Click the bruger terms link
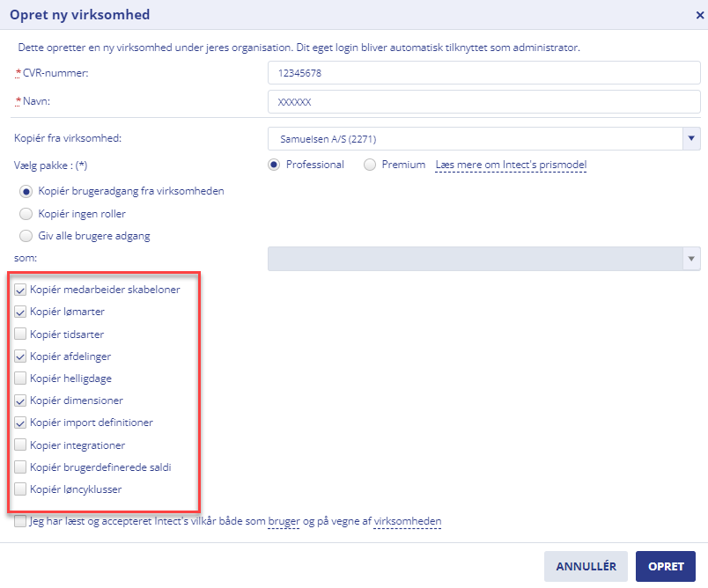708x588 pixels. click(x=284, y=522)
